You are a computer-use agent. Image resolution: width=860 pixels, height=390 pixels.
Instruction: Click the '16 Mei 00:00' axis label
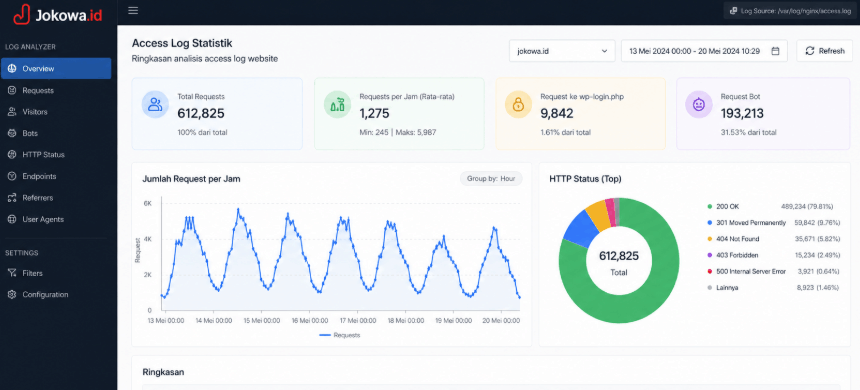click(x=310, y=320)
